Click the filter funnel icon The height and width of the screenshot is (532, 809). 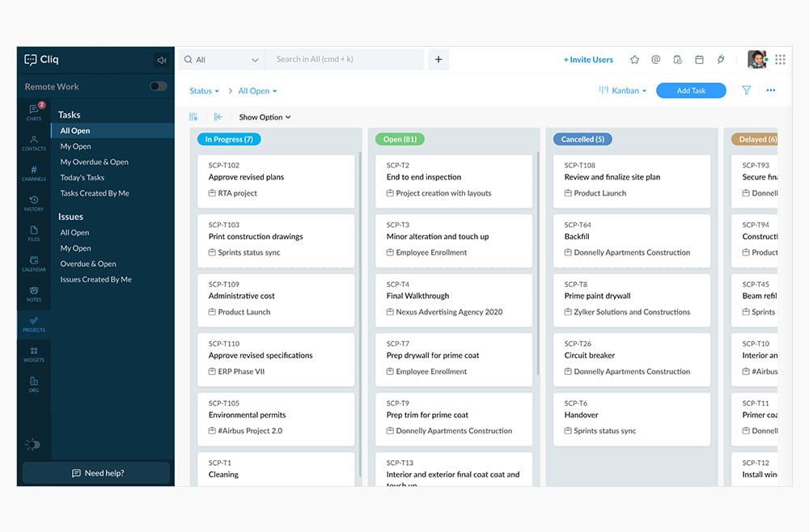[746, 91]
